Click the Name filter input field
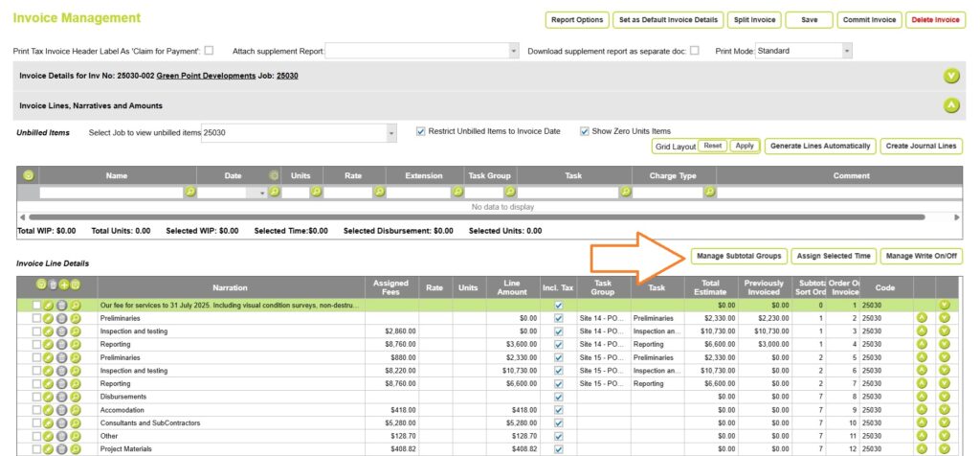980x456 pixels. point(110,193)
